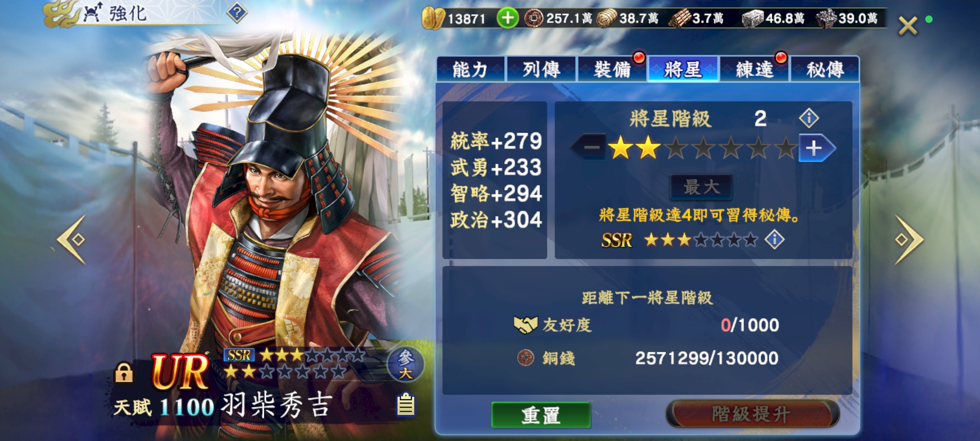Select the fourth star in the 將星階級 row
980x441 pixels.
click(x=703, y=148)
